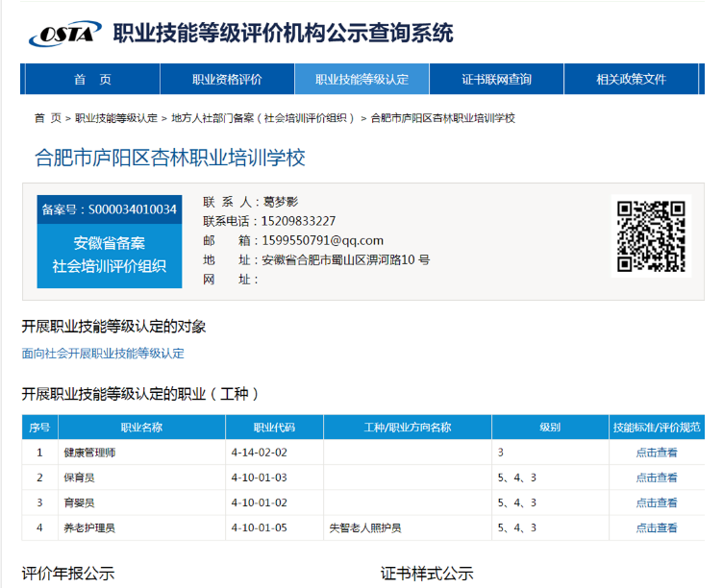The width and height of the screenshot is (723, 588).
Task: Click level 5、4、3 in 养老护理员 row
Action: 517,527
